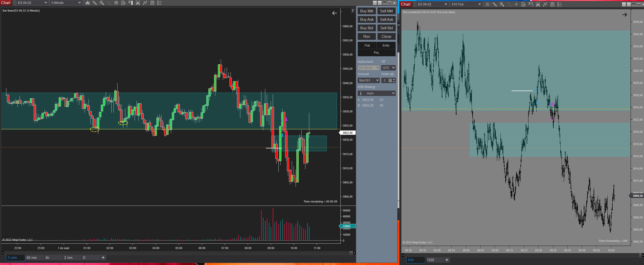Change bar style icon in 610 Tick chart
The image size is (644, 265).
pyautogui.click(x=487, y=4)
